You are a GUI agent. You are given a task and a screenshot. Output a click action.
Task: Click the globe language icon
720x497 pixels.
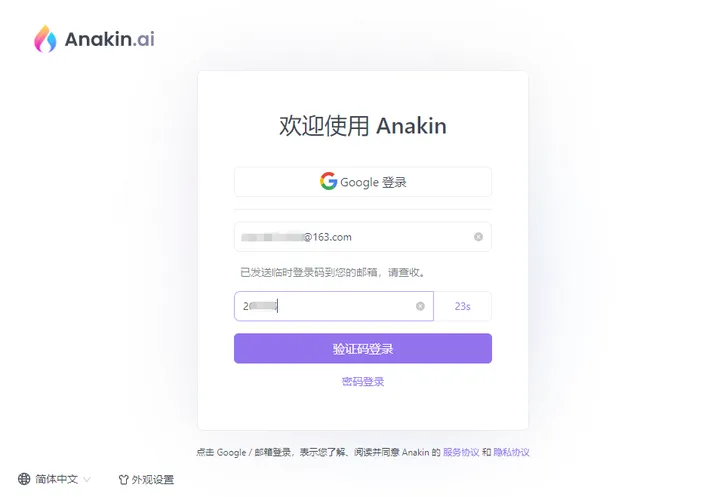[x=24, y=479]
